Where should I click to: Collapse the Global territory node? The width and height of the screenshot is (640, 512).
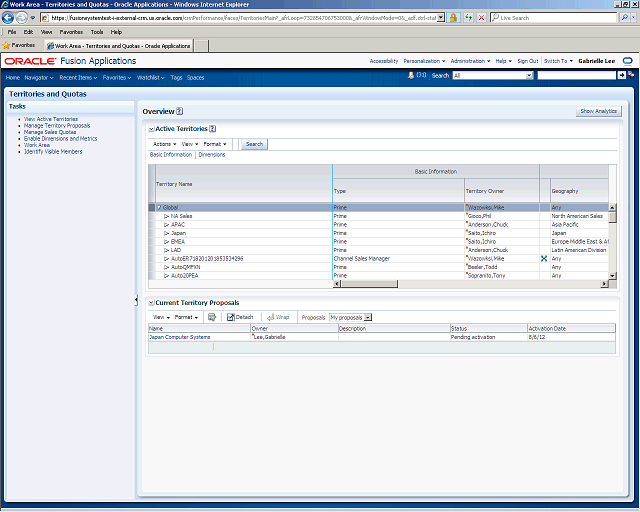click(159, 207)
